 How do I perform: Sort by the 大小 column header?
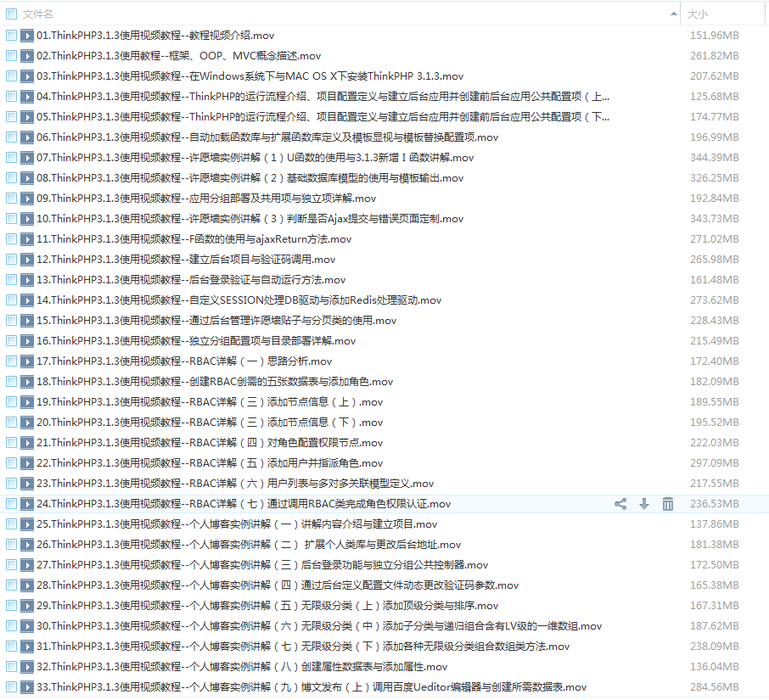[x=698, y=14]
